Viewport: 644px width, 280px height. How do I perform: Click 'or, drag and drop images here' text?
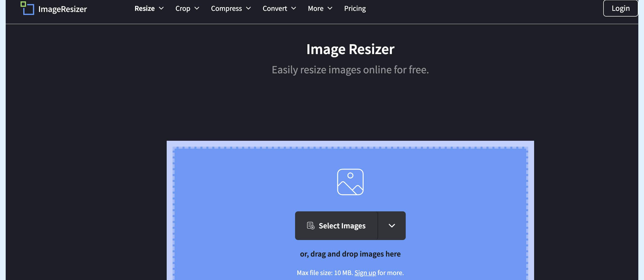coord(350,254)
